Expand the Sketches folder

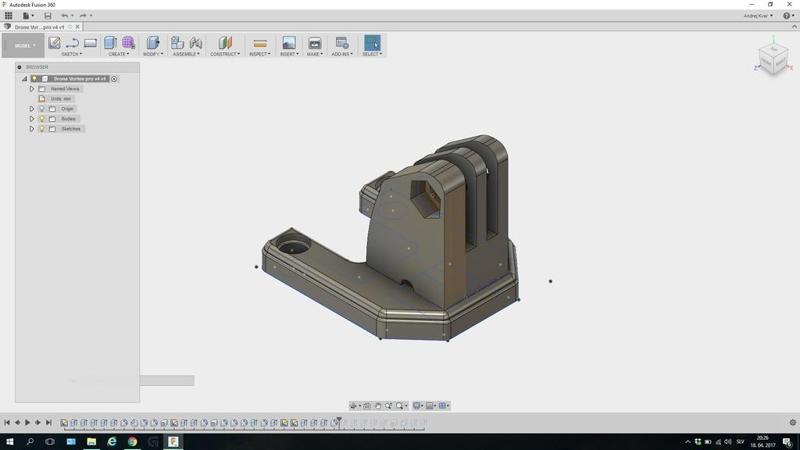pyautogui.click(x=32, y=129)
